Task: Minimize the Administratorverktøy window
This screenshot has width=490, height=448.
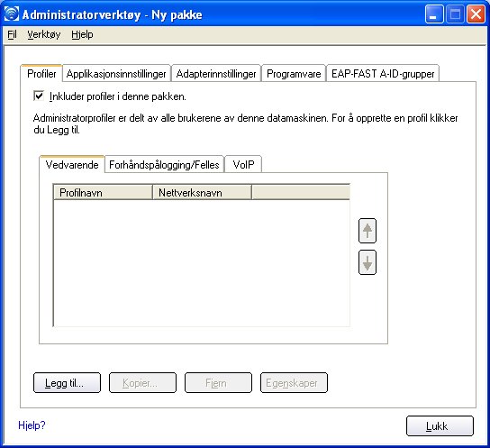Action: click(434, 14)
